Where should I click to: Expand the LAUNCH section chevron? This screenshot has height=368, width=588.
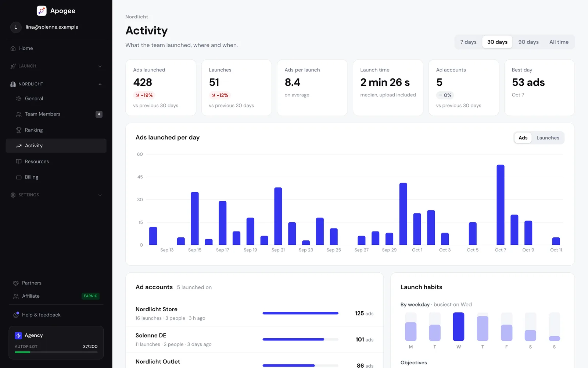[x=100, y=66]
